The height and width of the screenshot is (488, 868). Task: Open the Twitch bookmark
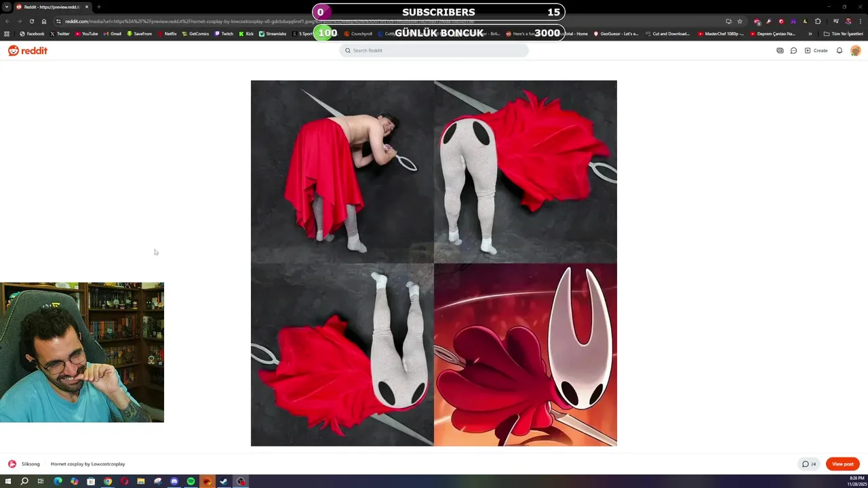pyautogui.click(x=224, y=34)
